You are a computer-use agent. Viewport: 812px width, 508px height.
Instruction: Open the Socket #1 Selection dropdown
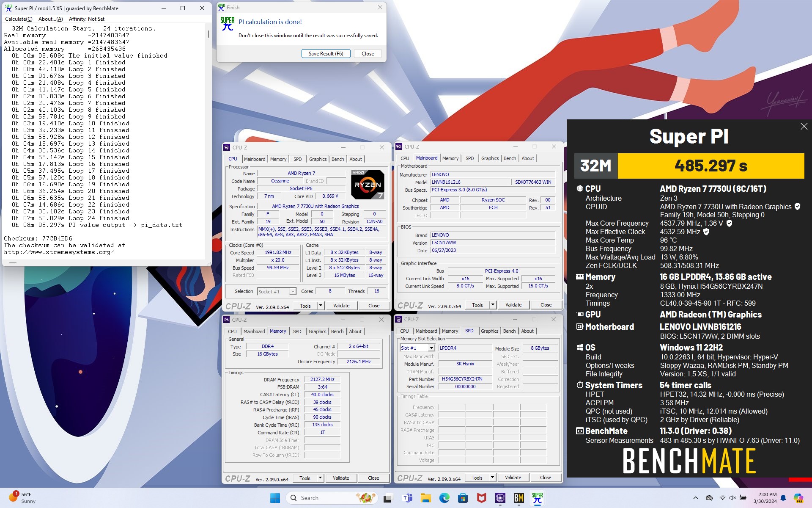[292, 292]
